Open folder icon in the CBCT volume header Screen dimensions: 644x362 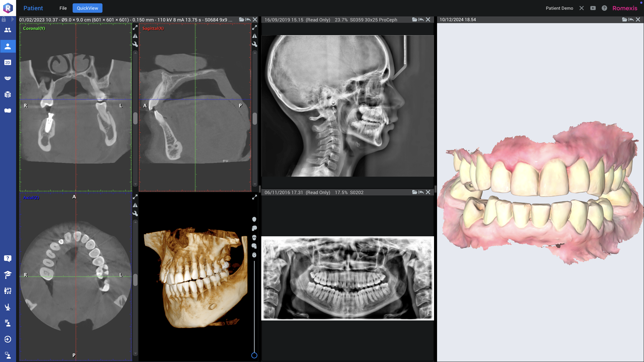(x=241, y=19)
